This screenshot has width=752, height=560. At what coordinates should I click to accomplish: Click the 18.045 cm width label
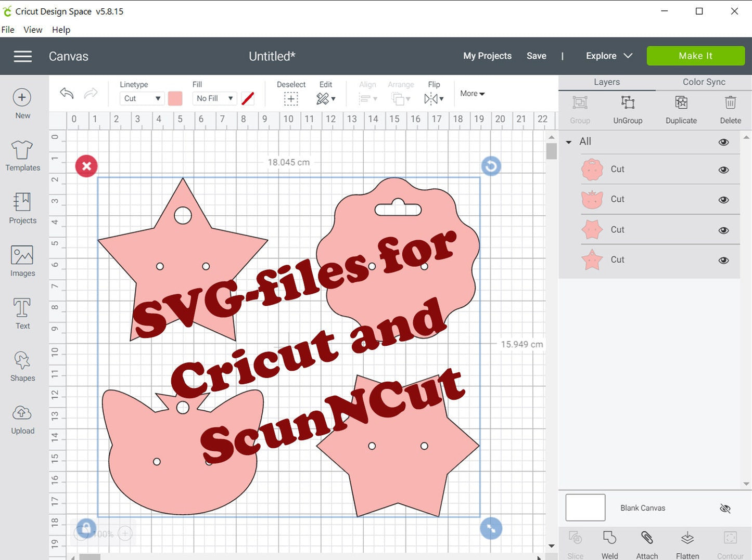click(289, 162)
